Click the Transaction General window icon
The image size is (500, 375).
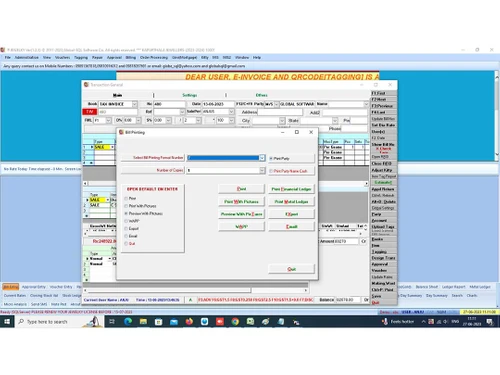[x=87, y=85]
